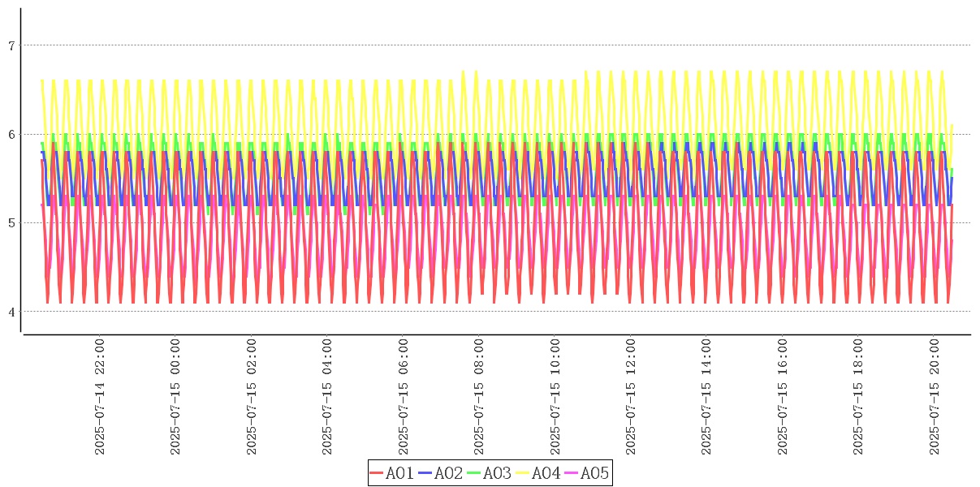Click the A05 legend entry text

594,473
